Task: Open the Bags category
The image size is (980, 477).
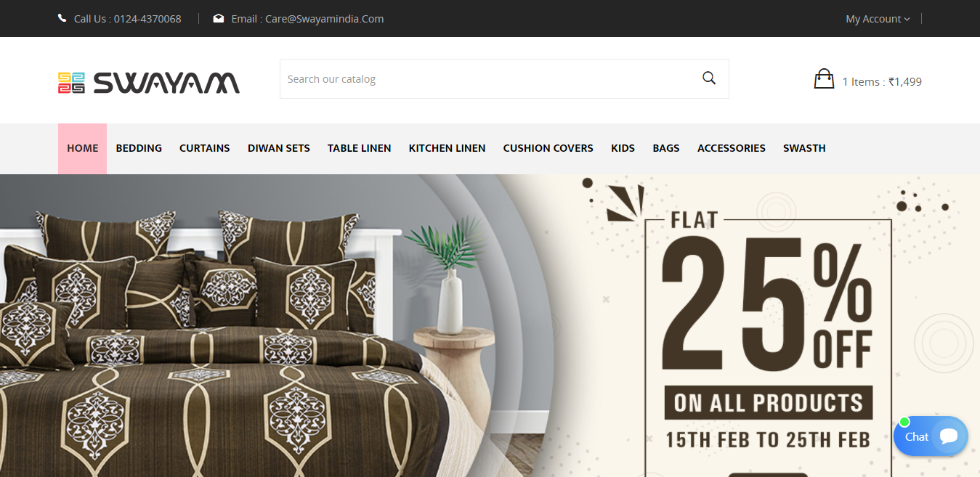Action: coord(666,148)
